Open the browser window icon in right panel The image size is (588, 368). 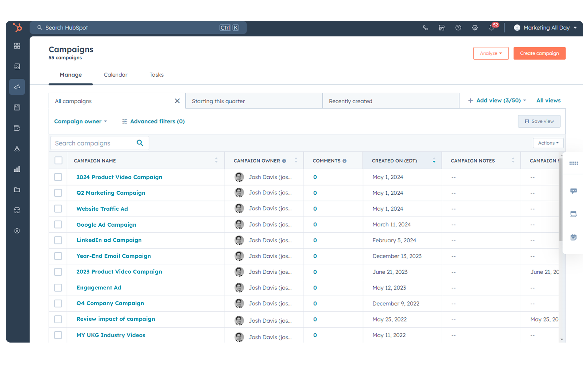pos(574,214)
